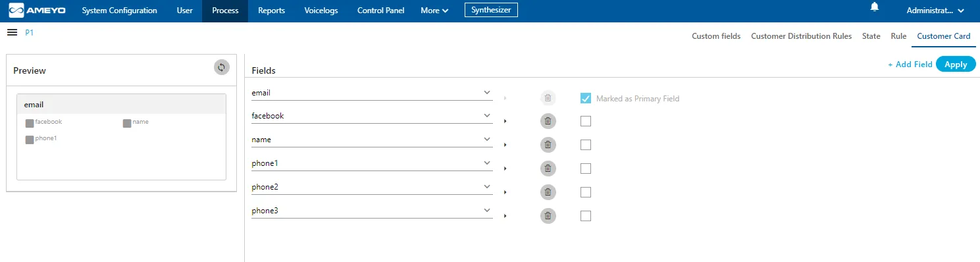Click delete icon for email field

point(548,98)
